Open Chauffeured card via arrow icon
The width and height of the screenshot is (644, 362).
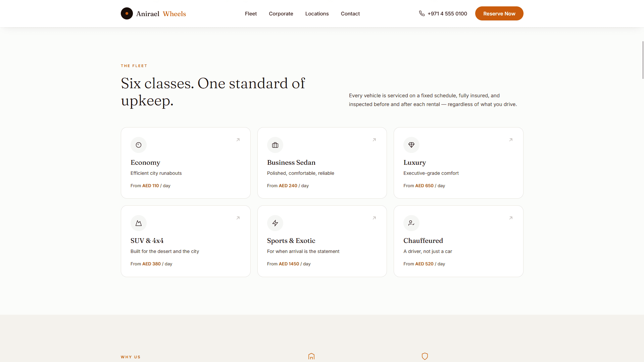511,218
